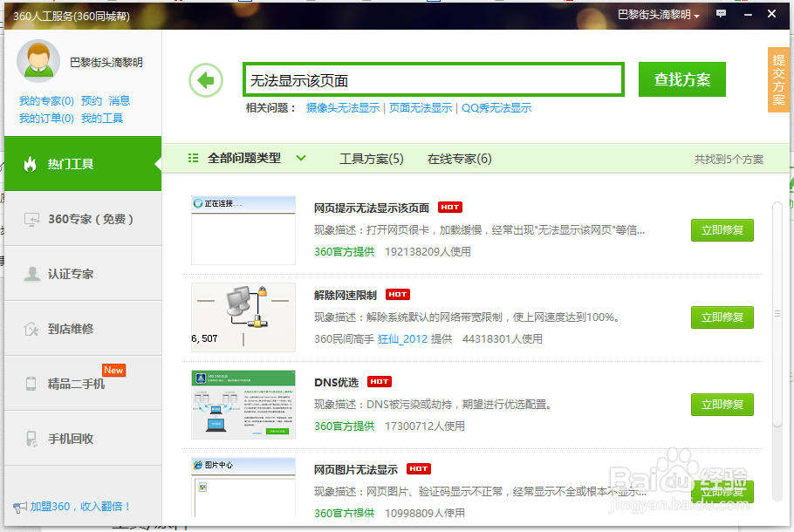Switch to the 工具方案(5) tab
This screenshot has height=532, width=794.
[x=371, y=159]
